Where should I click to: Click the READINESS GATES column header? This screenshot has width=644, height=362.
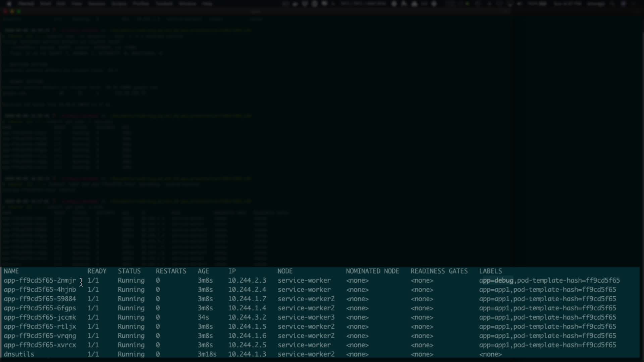(439, 271)
